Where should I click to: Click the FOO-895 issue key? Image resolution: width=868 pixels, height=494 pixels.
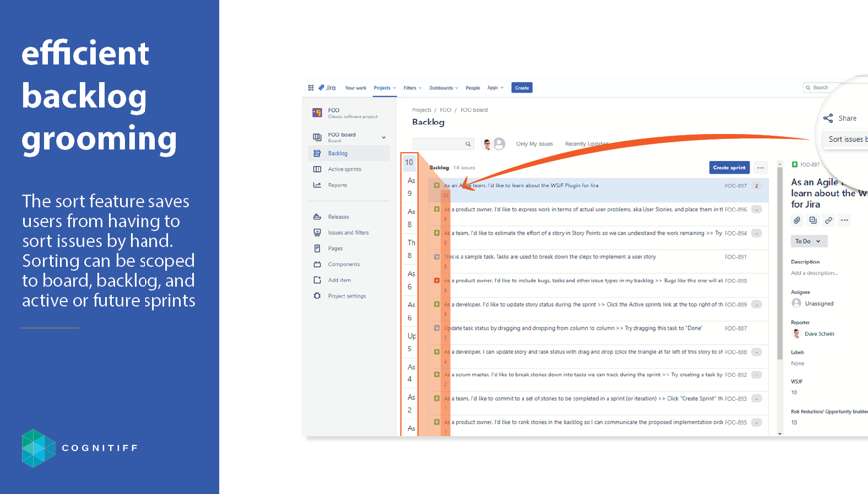pyautogui.click(x=736, y=422)
